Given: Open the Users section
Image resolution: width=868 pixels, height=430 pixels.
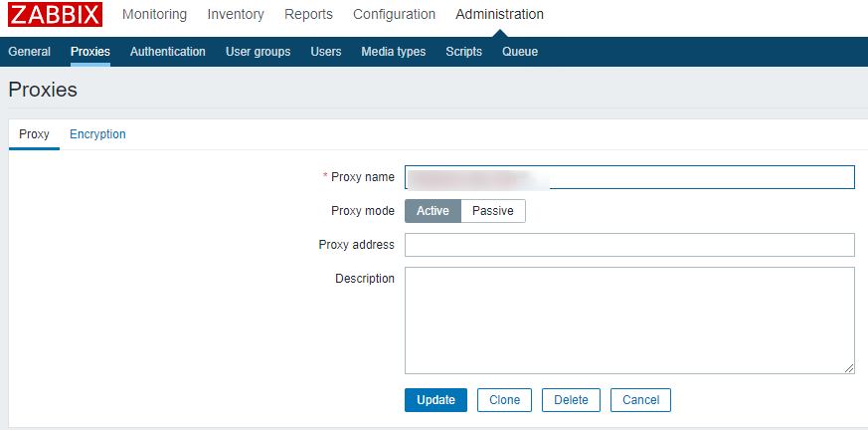Looking at the screenshot, I should [x=326, y=52].
